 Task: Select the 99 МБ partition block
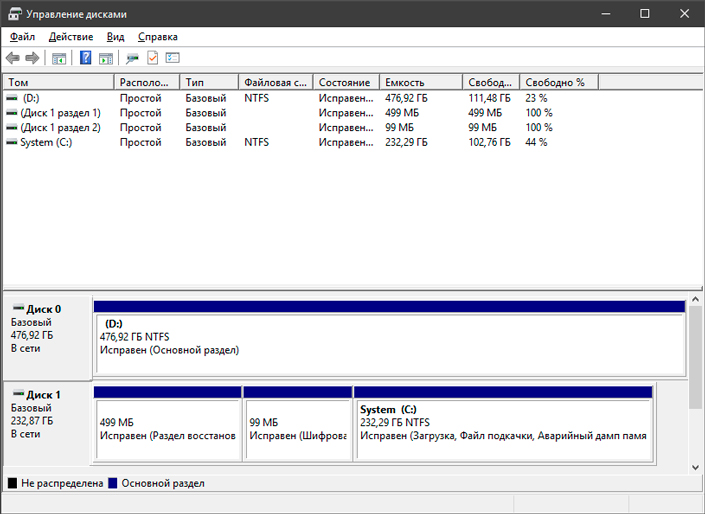click(x=298, y=424)
